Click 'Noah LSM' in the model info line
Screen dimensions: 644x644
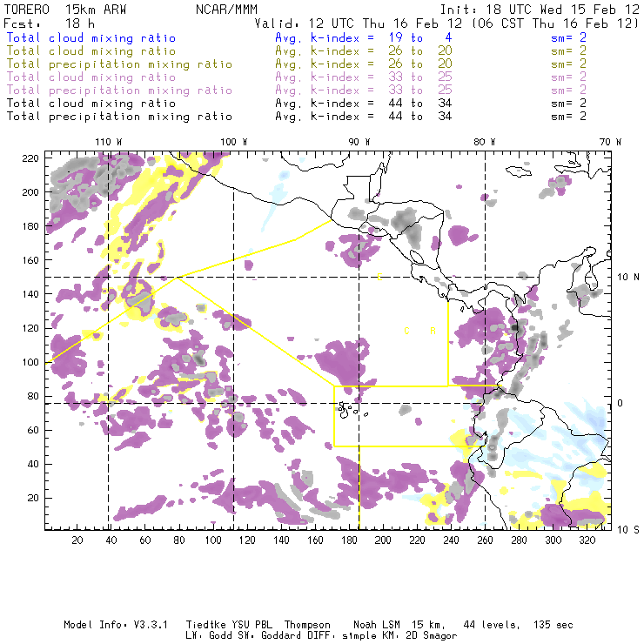click(377, 625)
